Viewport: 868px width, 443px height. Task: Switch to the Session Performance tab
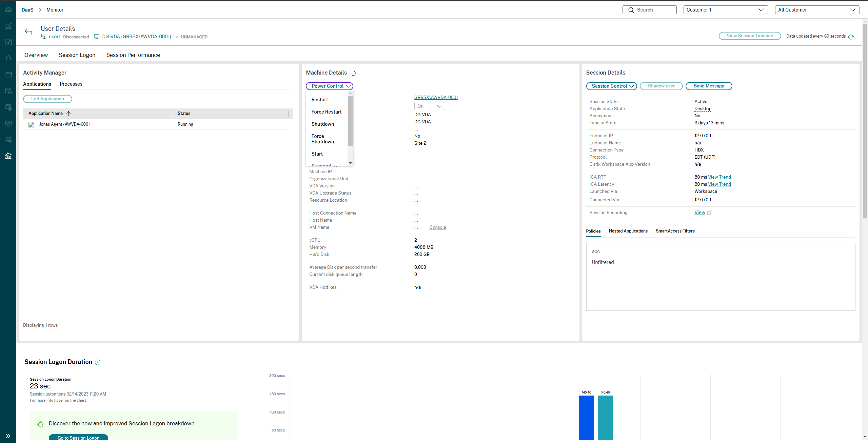[133, 55]
